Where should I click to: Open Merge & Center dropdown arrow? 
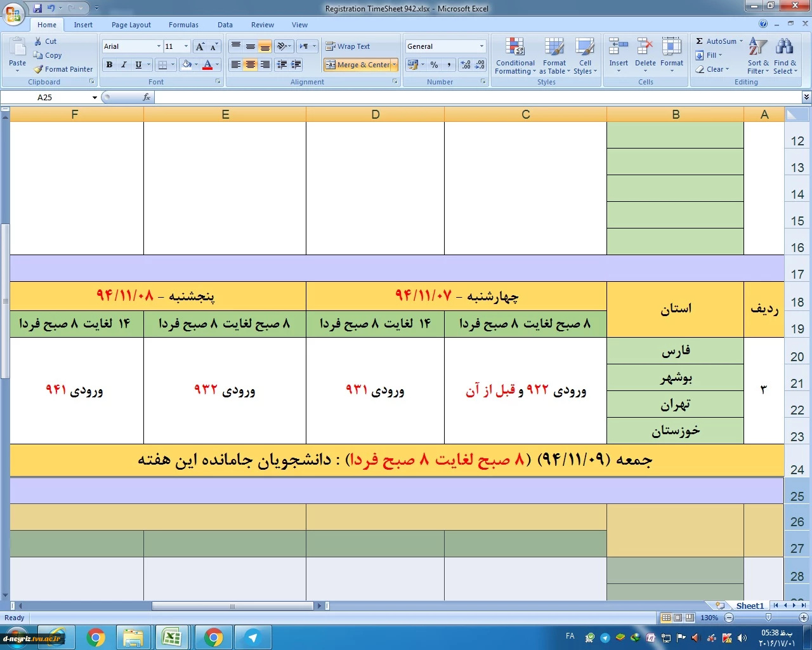click(395, 65)
